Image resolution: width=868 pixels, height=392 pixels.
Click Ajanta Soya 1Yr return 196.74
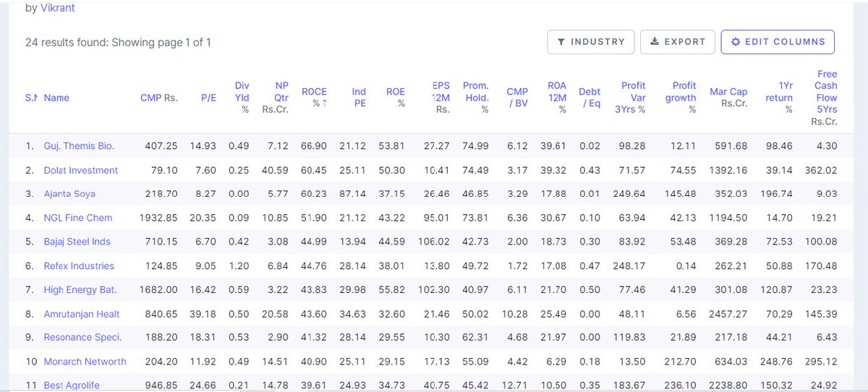tap(778, 194)
